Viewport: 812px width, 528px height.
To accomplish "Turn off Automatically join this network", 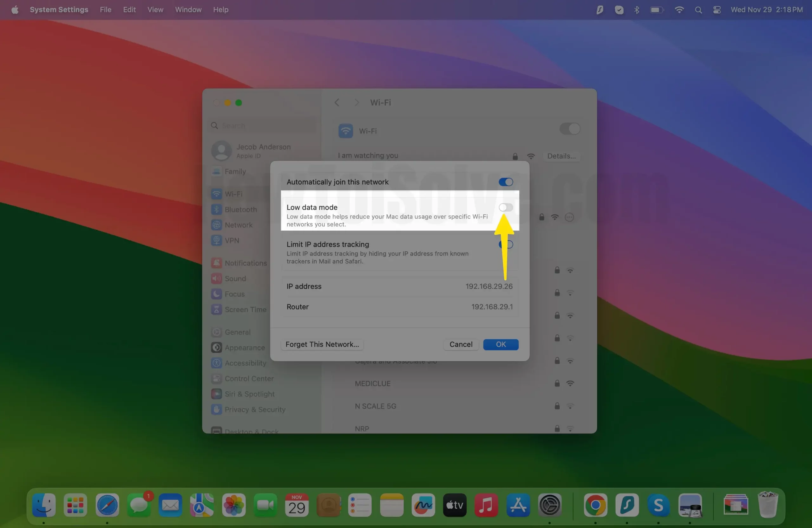I will (505, 182).
